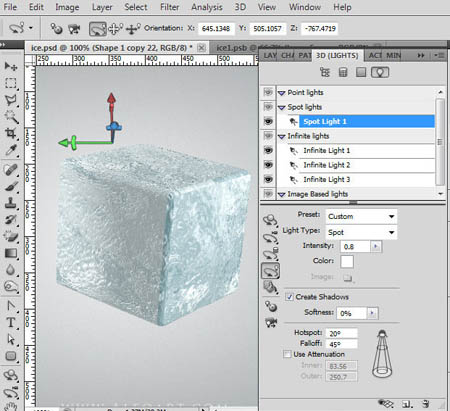Click the Filter By Materials icon

click(361, 72)
